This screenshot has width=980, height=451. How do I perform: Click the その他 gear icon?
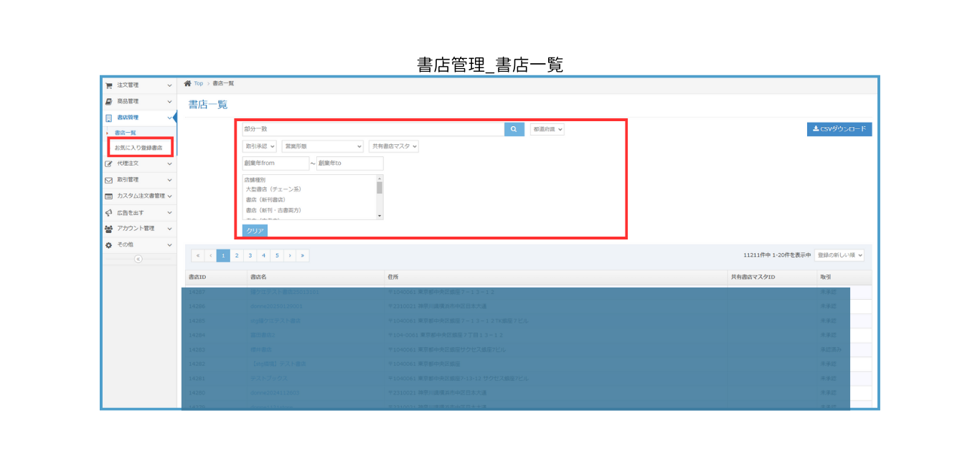[x=108, y=245]
